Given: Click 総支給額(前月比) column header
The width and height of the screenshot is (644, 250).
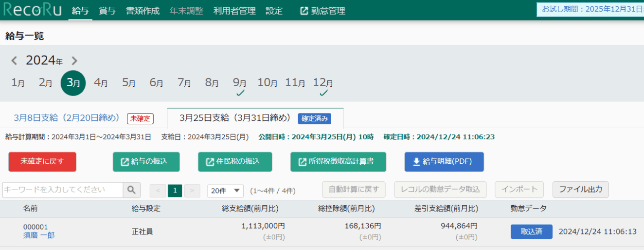Looking at the screenshot, I should pyautogui.click(x=250, y=209).
